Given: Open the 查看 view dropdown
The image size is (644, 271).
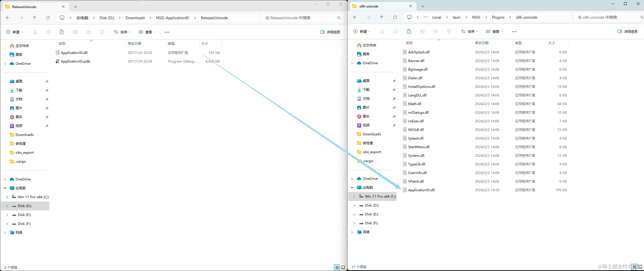Looking at the screenshot, I should point(147,32).
